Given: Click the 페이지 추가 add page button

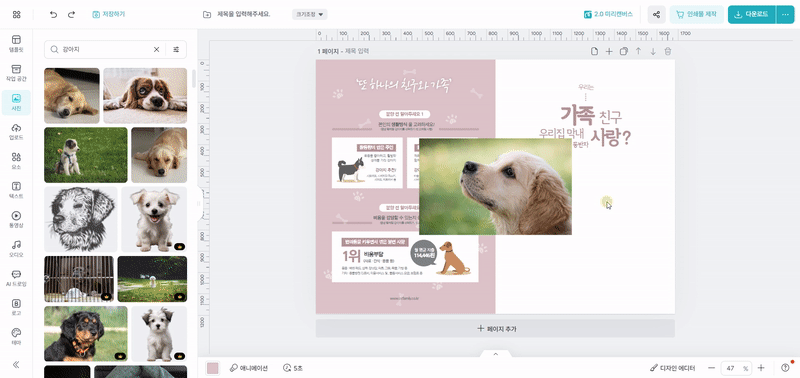Looking at the screenshot, I should [x=495, y=329].
